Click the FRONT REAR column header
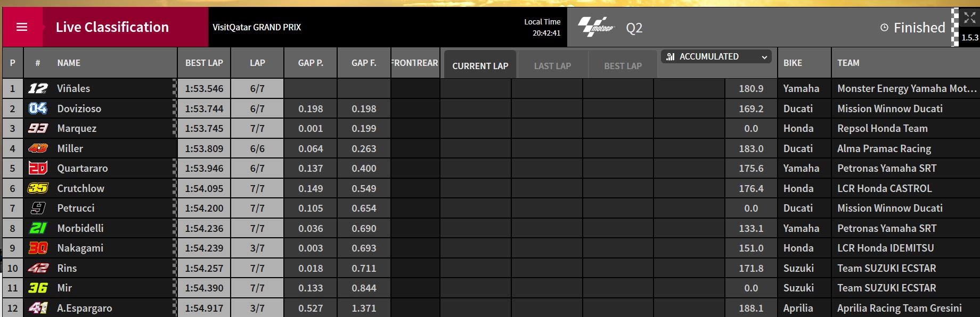The height and width of the screenshot is (317, 980). (x=415, y=63)
